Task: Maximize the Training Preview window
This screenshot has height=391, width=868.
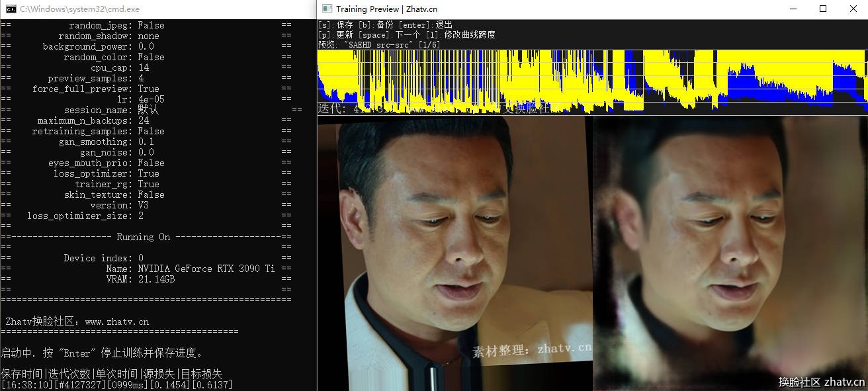Action: pyautogui.click(x=823, y=9)
